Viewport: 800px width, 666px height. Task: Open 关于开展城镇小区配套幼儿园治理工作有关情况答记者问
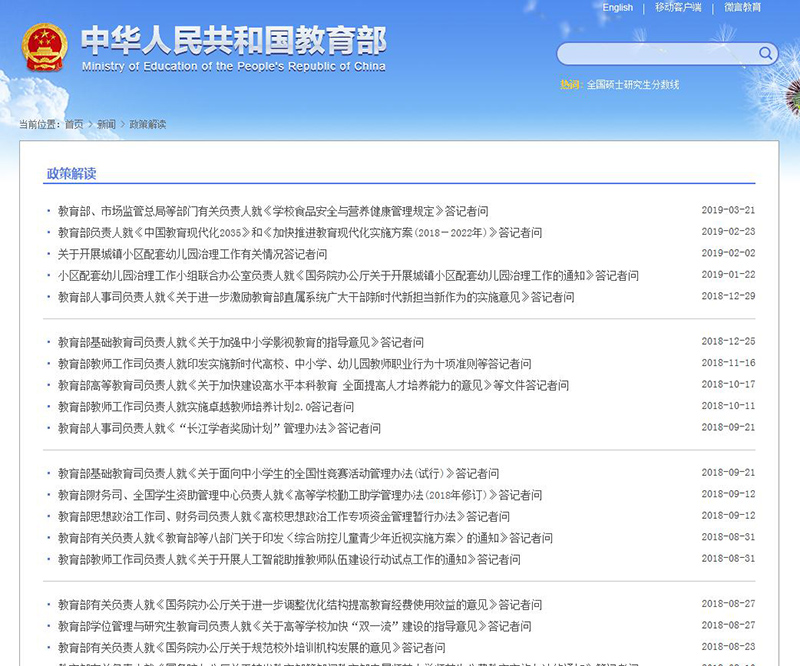(x=192, y=254)
